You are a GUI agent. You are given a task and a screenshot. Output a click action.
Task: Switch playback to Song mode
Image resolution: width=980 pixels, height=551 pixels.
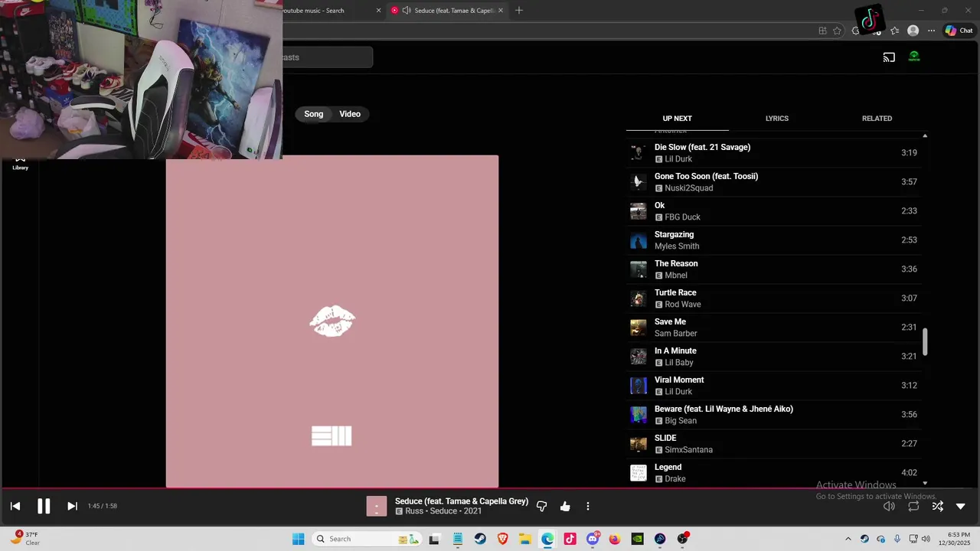coord(314,114)
